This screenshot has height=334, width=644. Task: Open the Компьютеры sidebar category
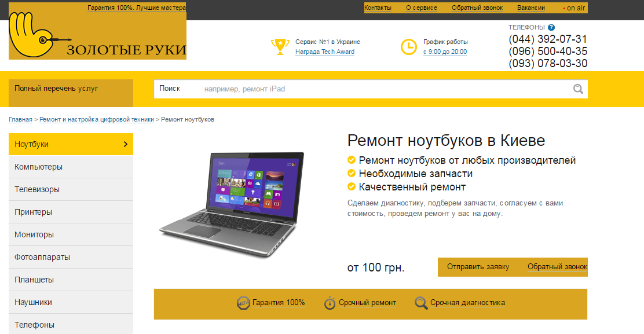[x=71, y=167]
